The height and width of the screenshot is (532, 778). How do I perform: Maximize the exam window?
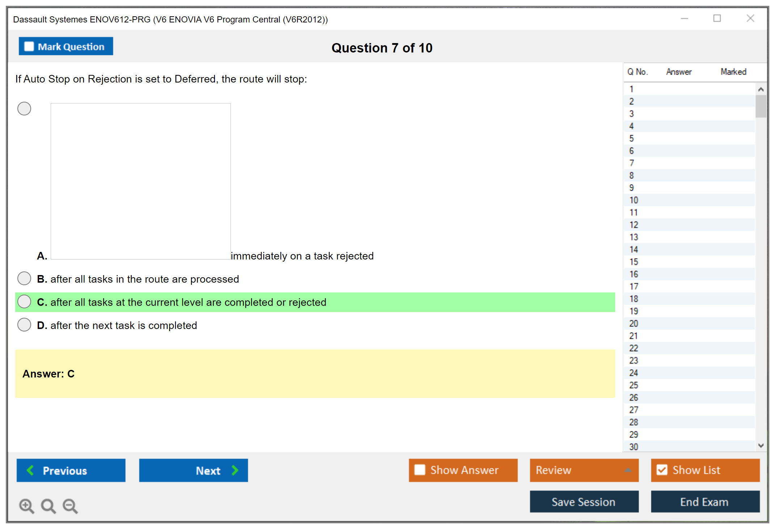click(x=717, y=18)
